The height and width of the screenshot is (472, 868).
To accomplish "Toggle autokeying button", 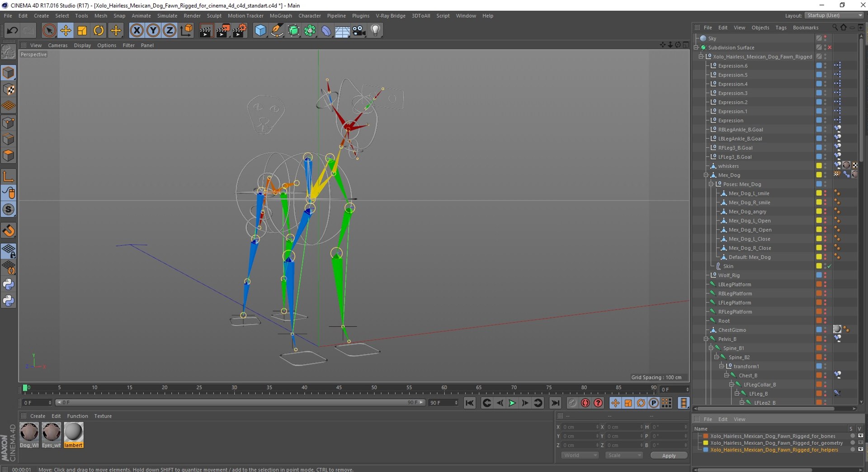I will 585,403.
